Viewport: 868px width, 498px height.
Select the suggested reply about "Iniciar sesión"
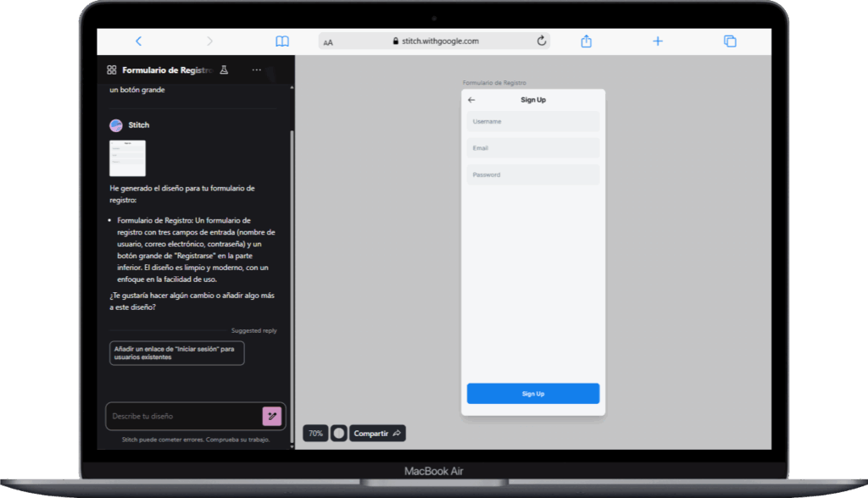pos(177,353)
